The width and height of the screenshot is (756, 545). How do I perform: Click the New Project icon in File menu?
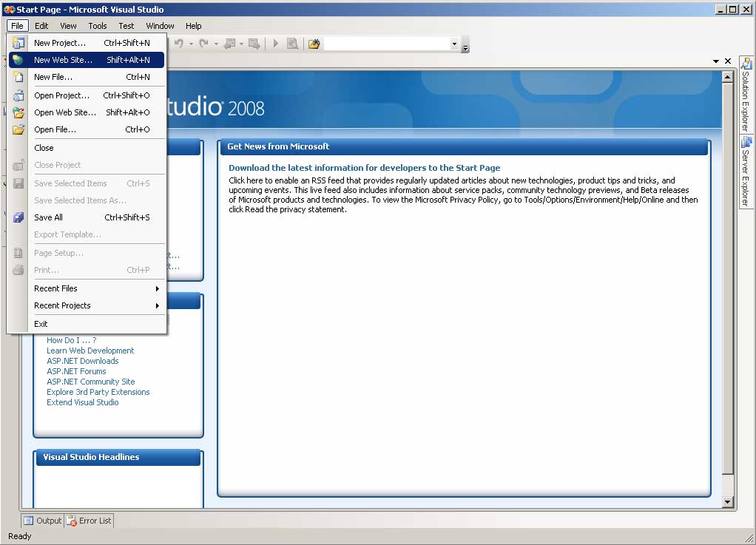[18, 43]
